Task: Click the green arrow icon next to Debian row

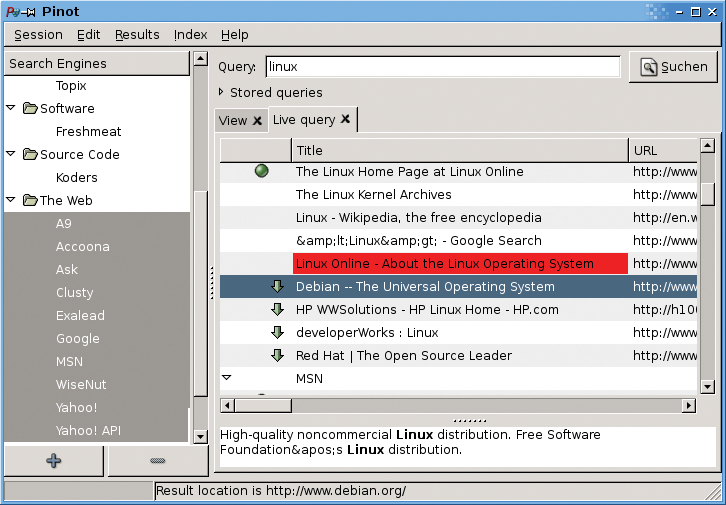Action: pyautogui.click(x=277, y=287)
